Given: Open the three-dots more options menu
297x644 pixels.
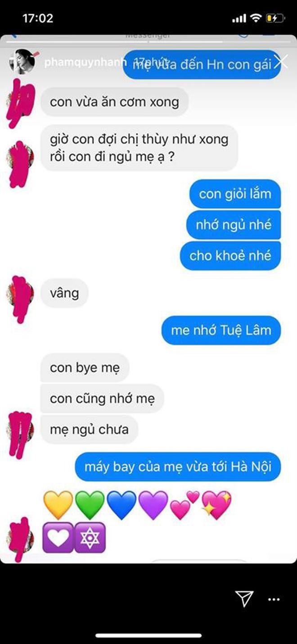Looking at the screenshot, I should pyautogui.click(x=274, y=599).
